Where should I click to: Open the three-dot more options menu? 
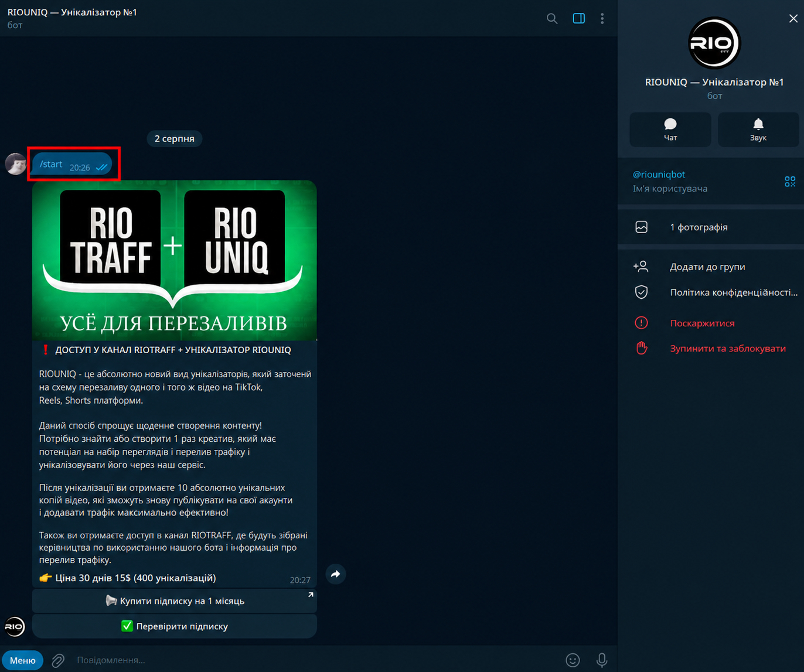pos(602,18)
